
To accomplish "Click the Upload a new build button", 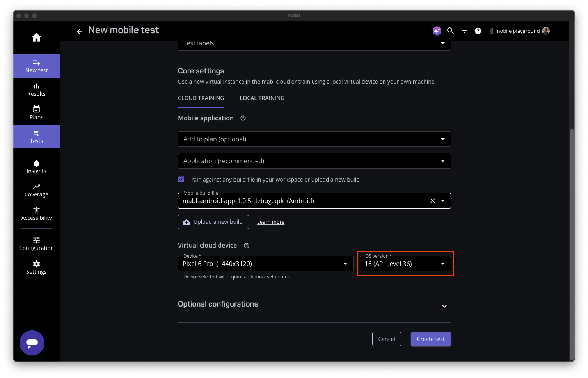I will click(213, 222).
